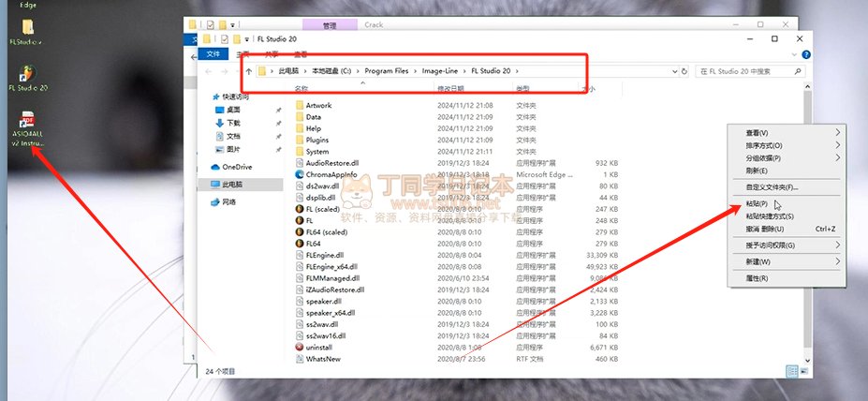The image size is (868, 401).
Task: Open the Customize Quick Access Toolbar dropdown arrow
Action: pos(247,40)
